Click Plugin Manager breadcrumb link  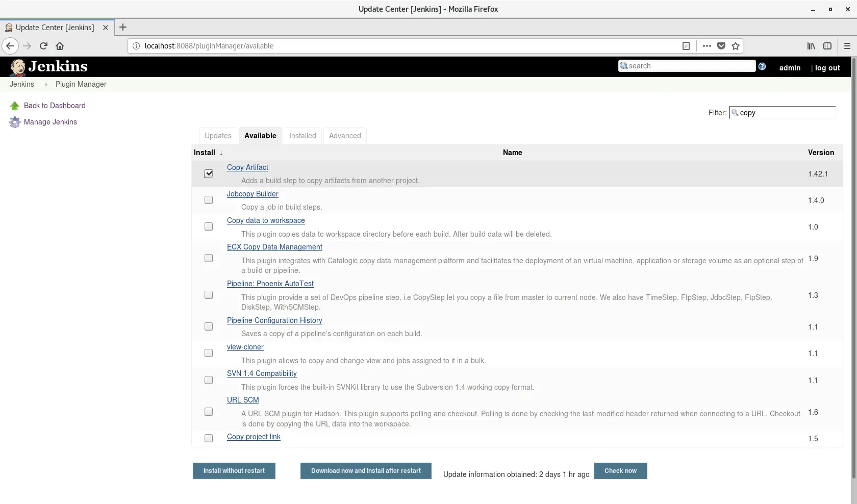pyautogui.click(x=81, y=84)
